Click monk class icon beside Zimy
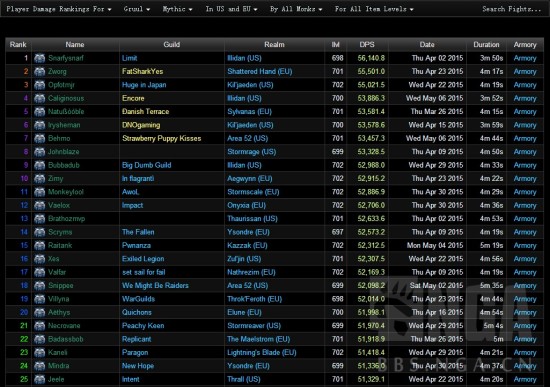The width and height of the screenshot is (550, 387). click(x=40, y=179)
